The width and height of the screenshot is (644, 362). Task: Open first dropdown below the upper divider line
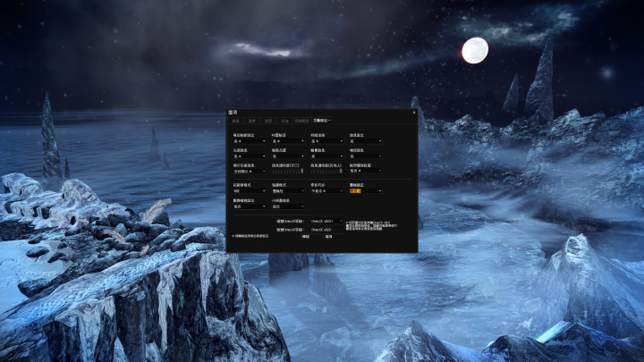coord(250,191)
